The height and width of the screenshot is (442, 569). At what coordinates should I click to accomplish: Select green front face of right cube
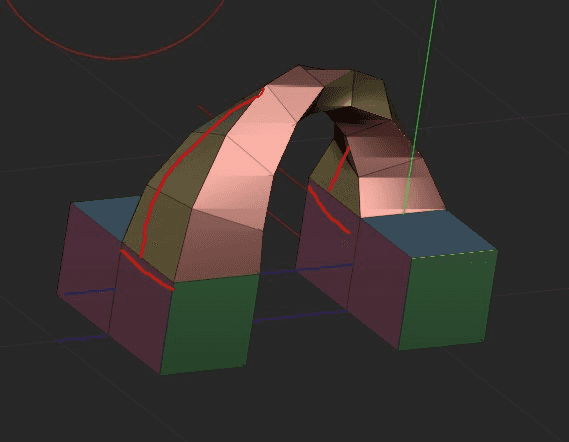[x=448, y=299]
